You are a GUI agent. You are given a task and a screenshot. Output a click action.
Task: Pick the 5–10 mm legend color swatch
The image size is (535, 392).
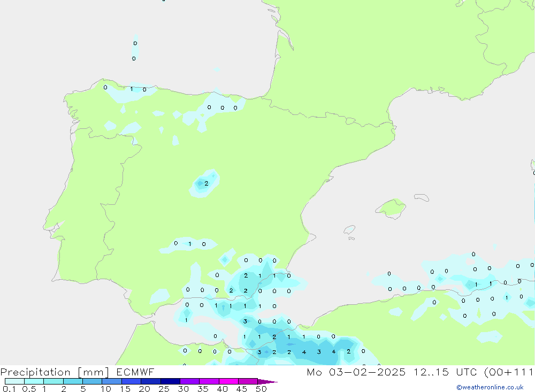point(93,381)
